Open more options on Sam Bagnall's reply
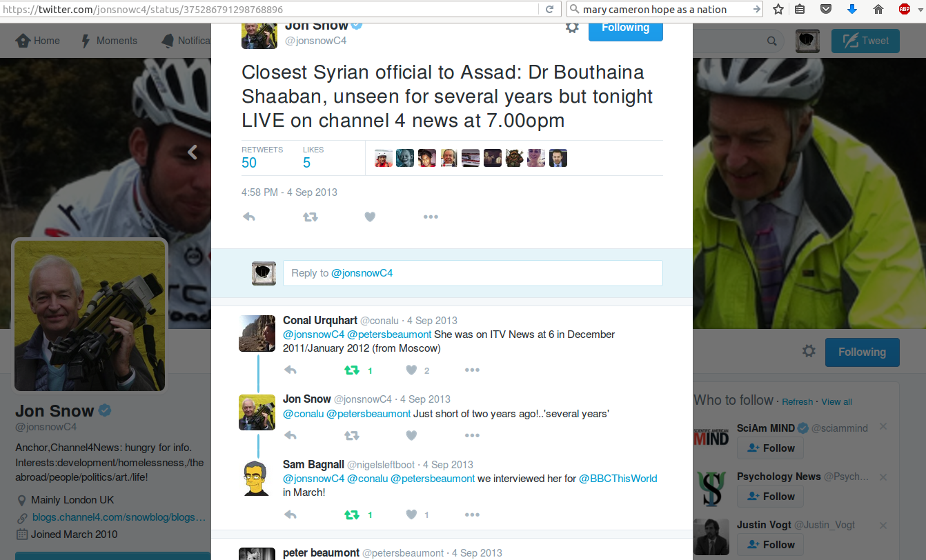 coord(472,514)
